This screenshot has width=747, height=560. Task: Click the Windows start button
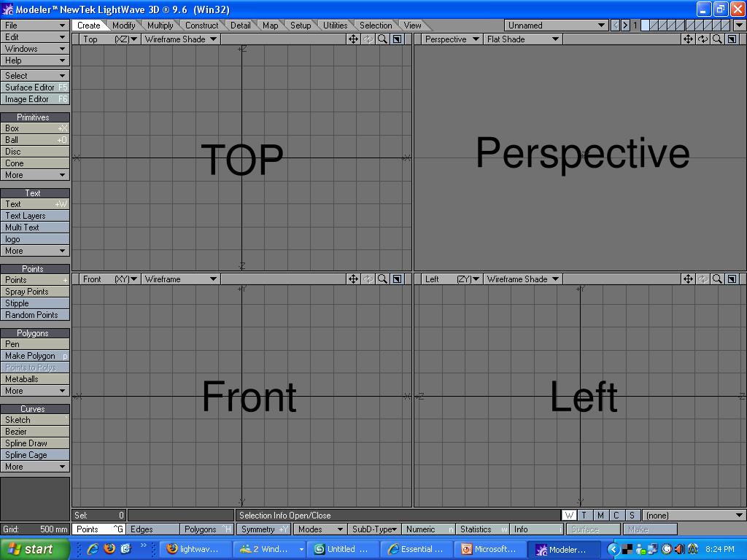click(x=35, y=549)
